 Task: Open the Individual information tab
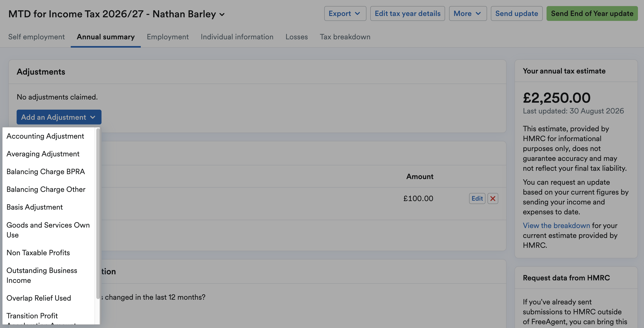point(237,37)
